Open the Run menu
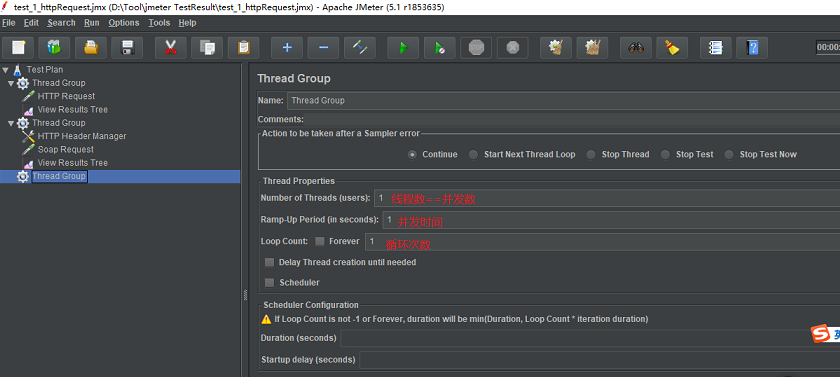The height and width of the screenshot is (377, 840). coord(92,22)
